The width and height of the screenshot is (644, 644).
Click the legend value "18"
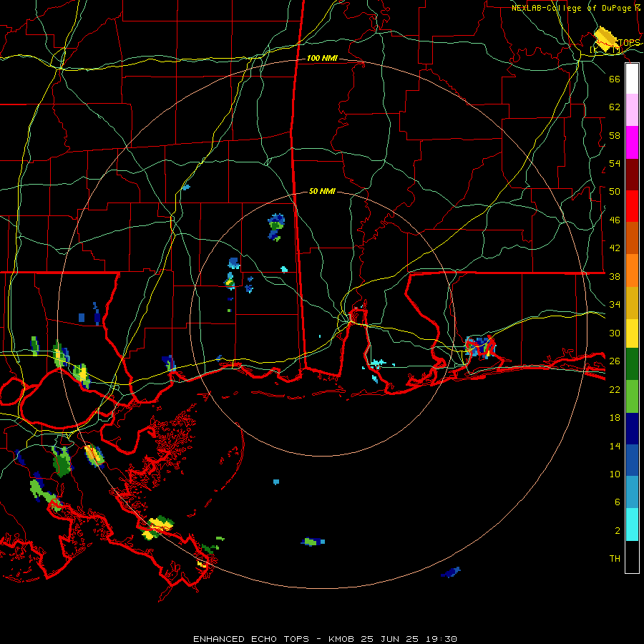click(615, 418)
